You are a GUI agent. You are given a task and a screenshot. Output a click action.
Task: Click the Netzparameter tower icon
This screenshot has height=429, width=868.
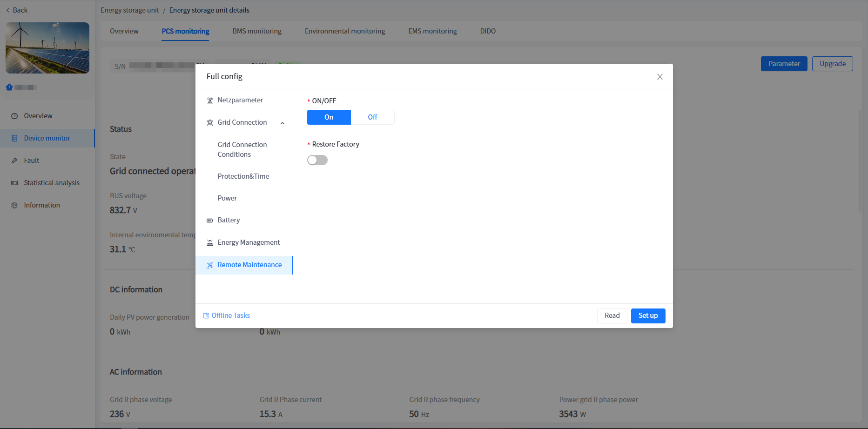coord(210,101)
